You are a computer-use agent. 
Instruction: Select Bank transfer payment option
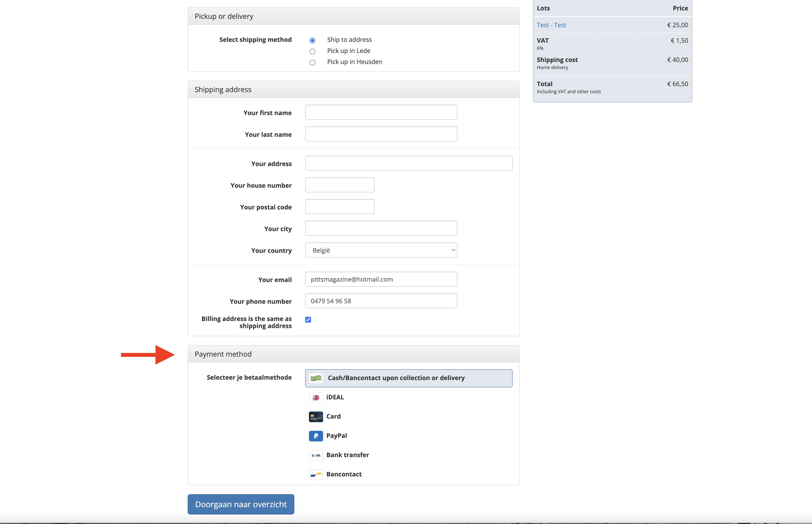pyautogui.click(x=347, y=455)
